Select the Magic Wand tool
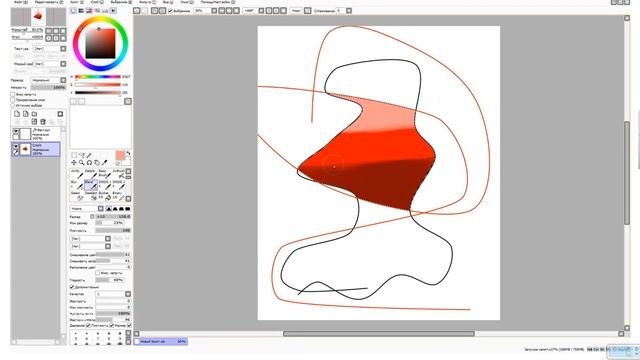Screen dimensions: 640x360 pyautogui.click(x=89, y=155)
